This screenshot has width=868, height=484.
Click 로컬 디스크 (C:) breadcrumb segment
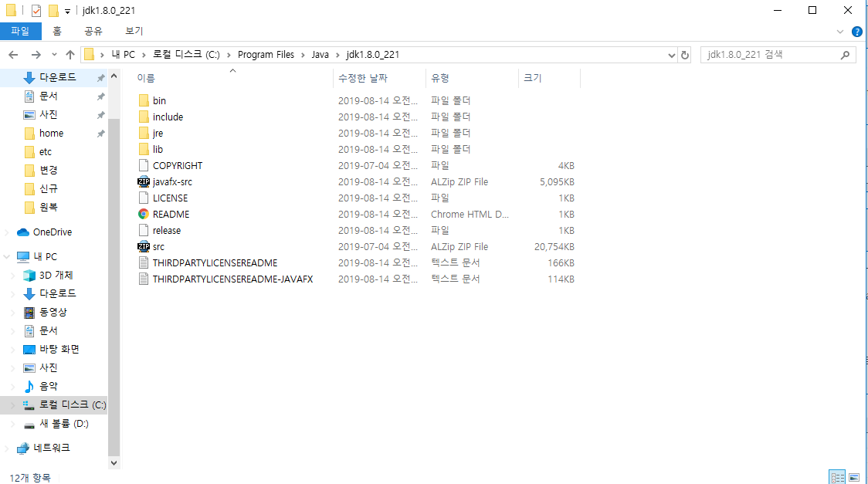(x=186, y=55)
